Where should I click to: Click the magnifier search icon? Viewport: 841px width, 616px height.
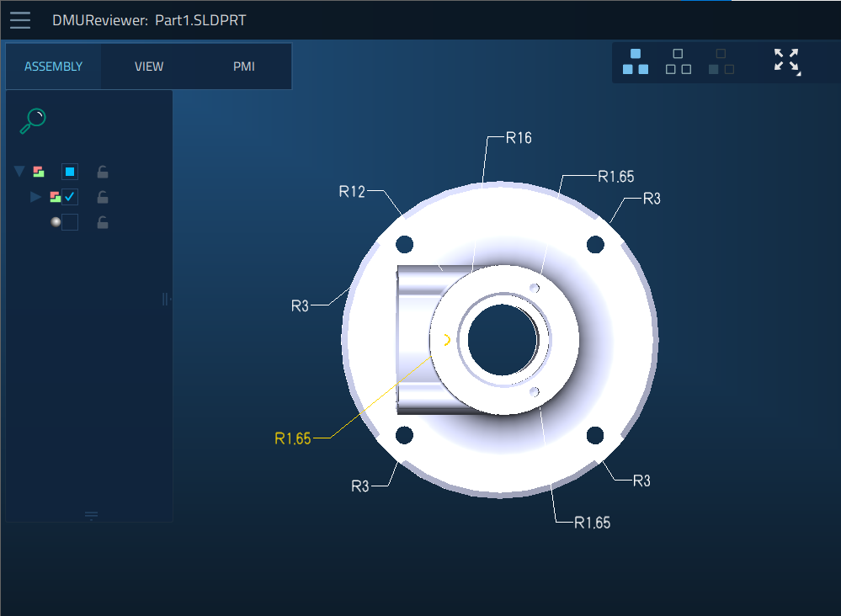[33, 121]
